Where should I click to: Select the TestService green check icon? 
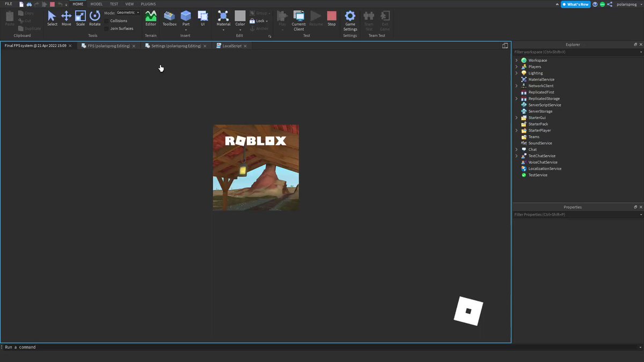[x=524, y=175]
